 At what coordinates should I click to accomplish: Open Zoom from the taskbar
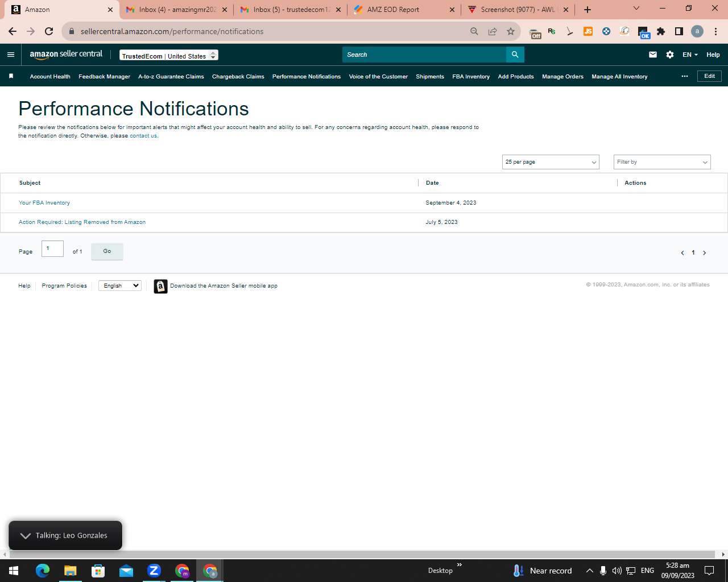coord(154,571)
